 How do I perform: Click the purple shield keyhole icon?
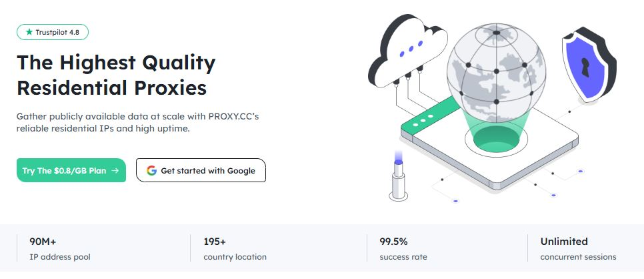[585, 66]
